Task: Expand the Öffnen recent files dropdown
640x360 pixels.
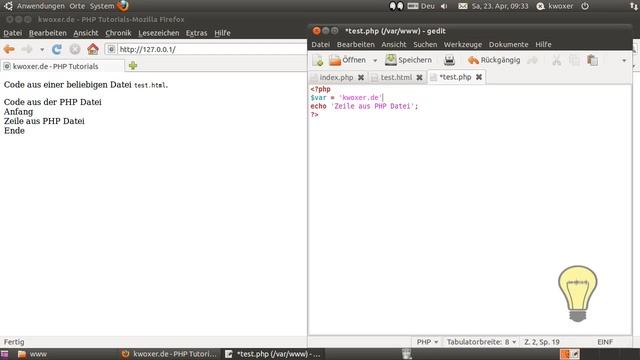Action: point(375,60)
